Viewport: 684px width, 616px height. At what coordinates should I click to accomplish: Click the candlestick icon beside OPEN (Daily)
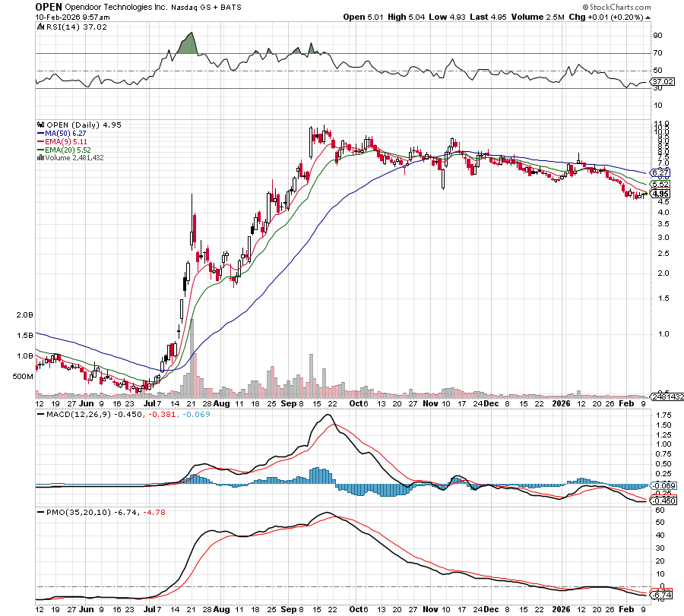tap(41, 125)
